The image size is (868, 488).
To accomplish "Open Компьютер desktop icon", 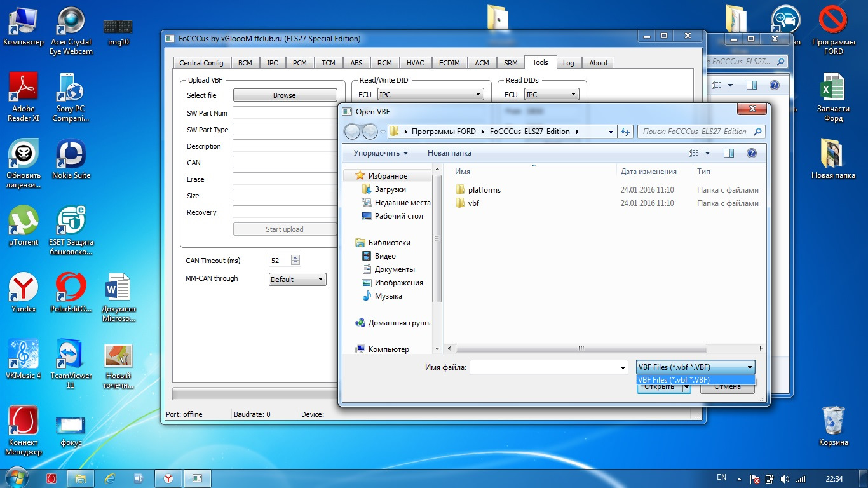I will point(24,25).
